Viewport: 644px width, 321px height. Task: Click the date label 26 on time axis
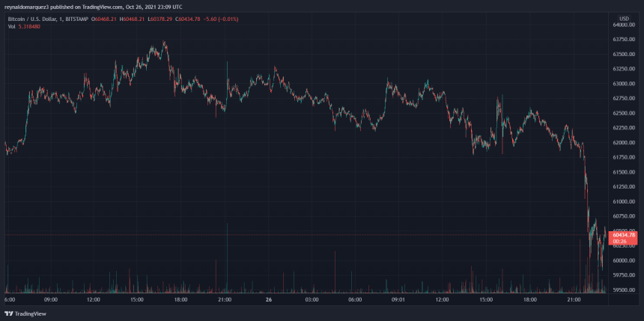pyautogui.click(x=268, y=299)
